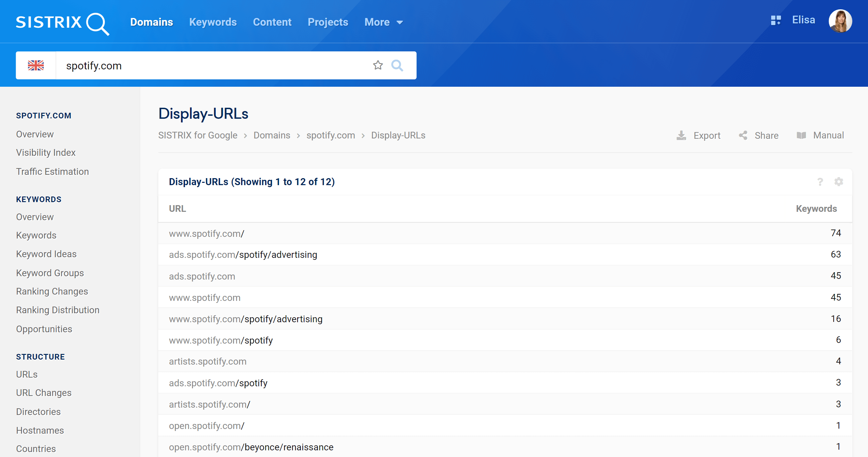This screenshot has height=457, width=868.
Task: Open Countries in sidebar
Action: 36,449
